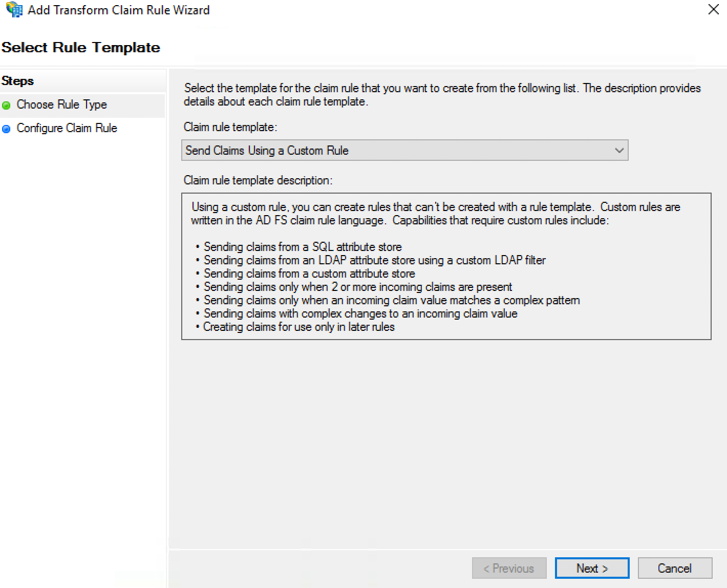Click the blue dot beside Configure Claim Rule

tap(6, 129)
